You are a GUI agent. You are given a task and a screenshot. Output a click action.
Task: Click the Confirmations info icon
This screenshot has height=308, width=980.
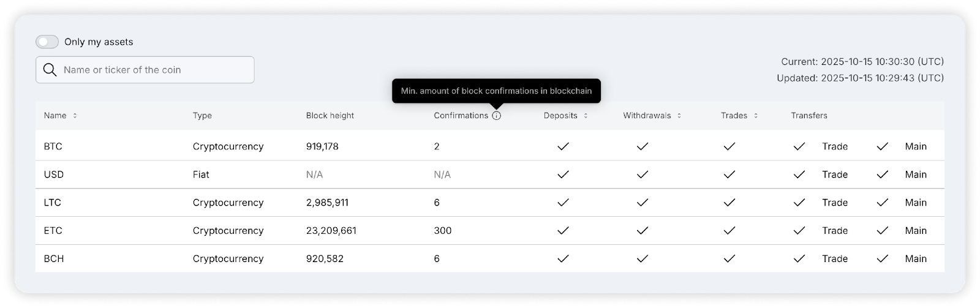496,116
